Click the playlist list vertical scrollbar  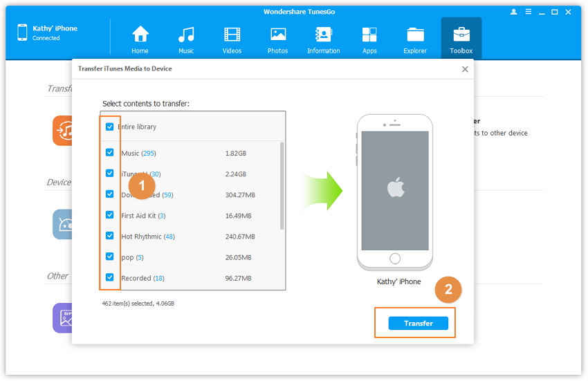click(x=282, y=185)
